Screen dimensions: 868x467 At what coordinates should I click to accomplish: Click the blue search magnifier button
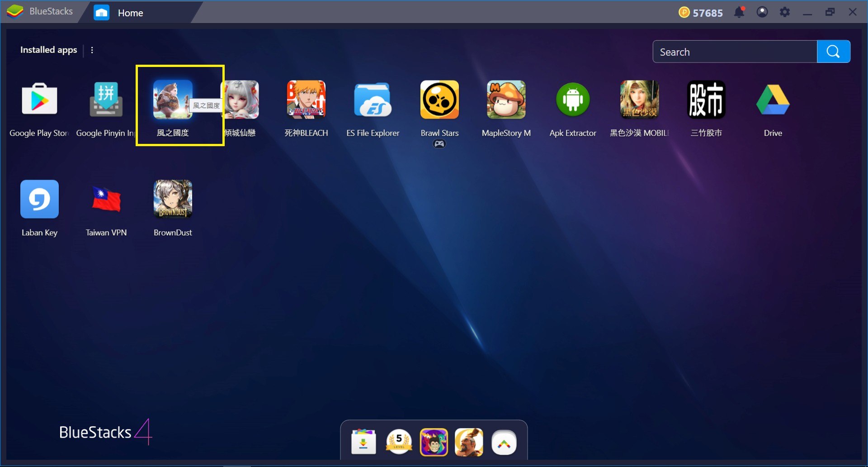[833, 52]
